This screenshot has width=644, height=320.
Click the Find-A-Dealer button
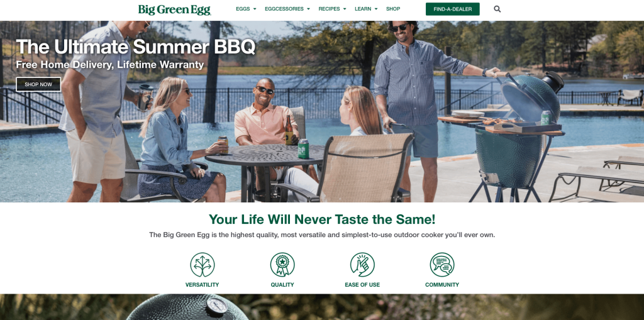(x=453, y=9)
